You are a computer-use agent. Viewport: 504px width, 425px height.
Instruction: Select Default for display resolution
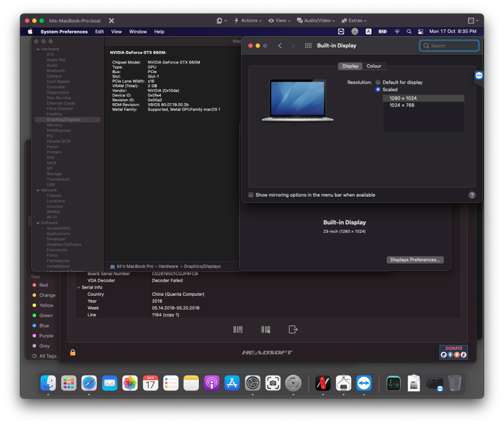coord(378,82)
